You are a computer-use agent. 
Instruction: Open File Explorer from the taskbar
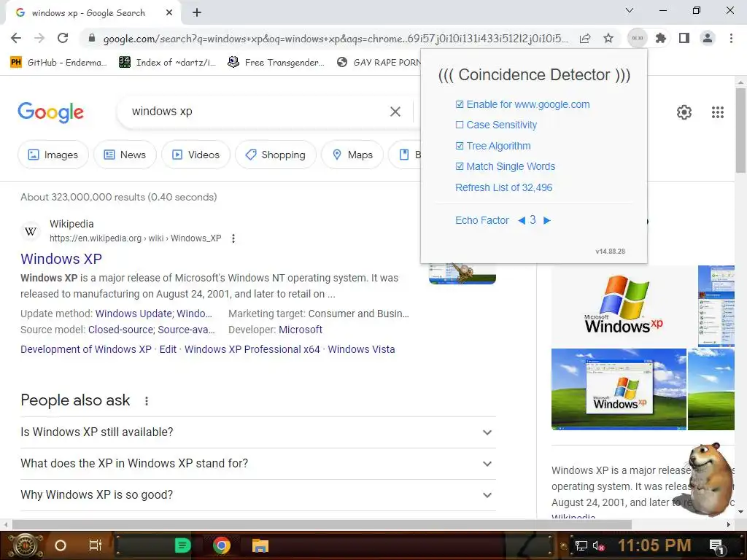(260, 545)
